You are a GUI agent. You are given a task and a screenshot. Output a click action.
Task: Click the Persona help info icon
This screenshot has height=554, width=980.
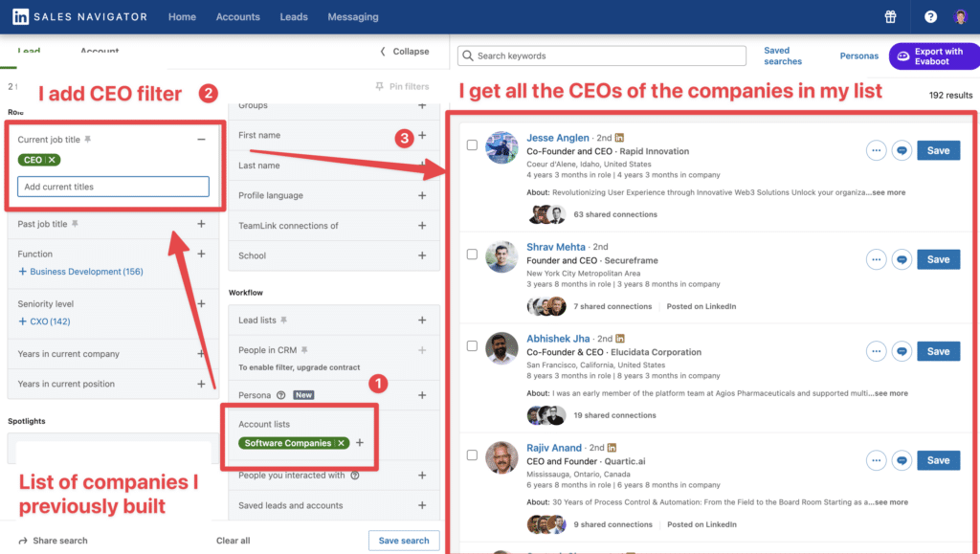pos(280,395)
